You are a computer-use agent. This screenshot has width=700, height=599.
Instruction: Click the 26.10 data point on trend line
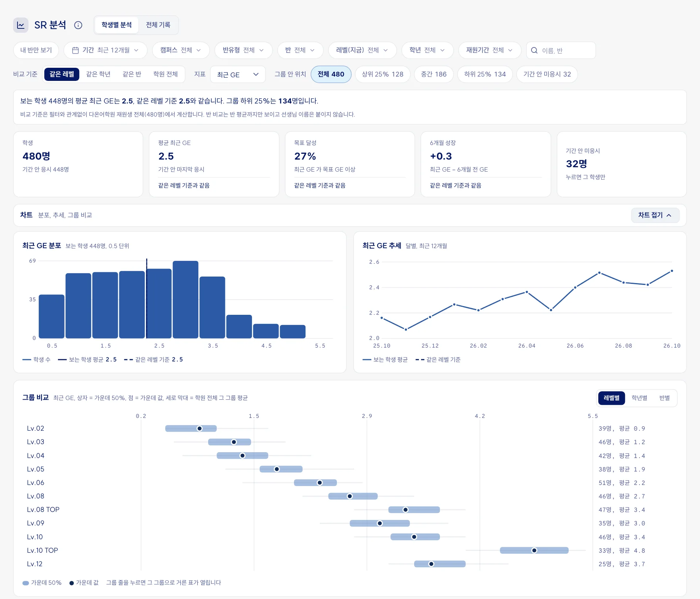(672, 271)
